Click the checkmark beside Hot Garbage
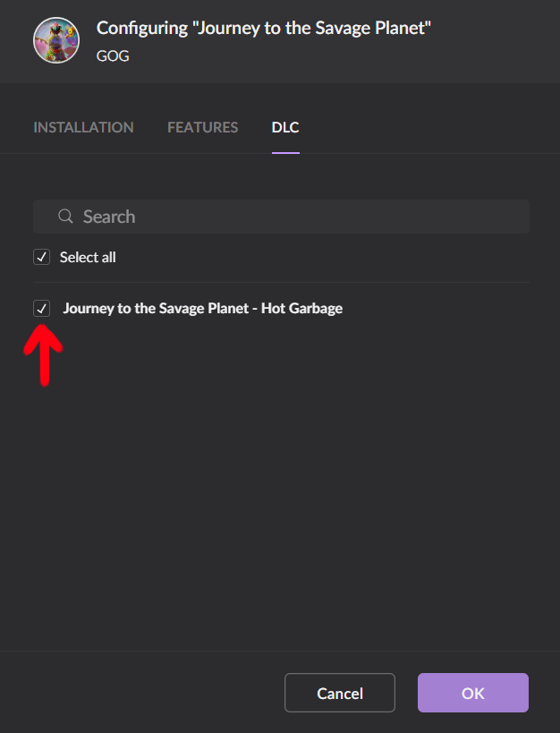 pos(42,308)
